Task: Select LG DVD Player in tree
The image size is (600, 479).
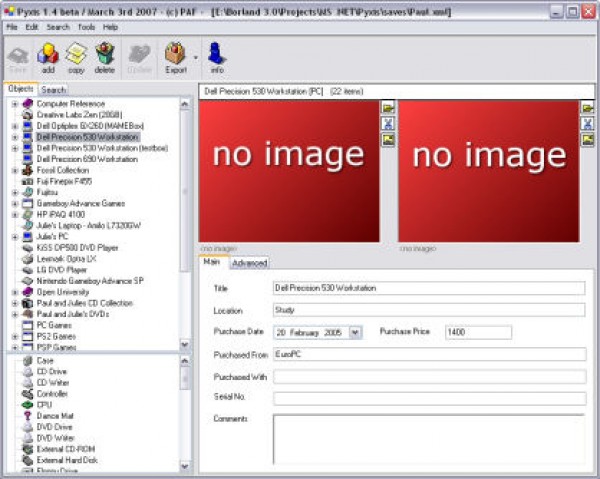Action: (62, 270)
